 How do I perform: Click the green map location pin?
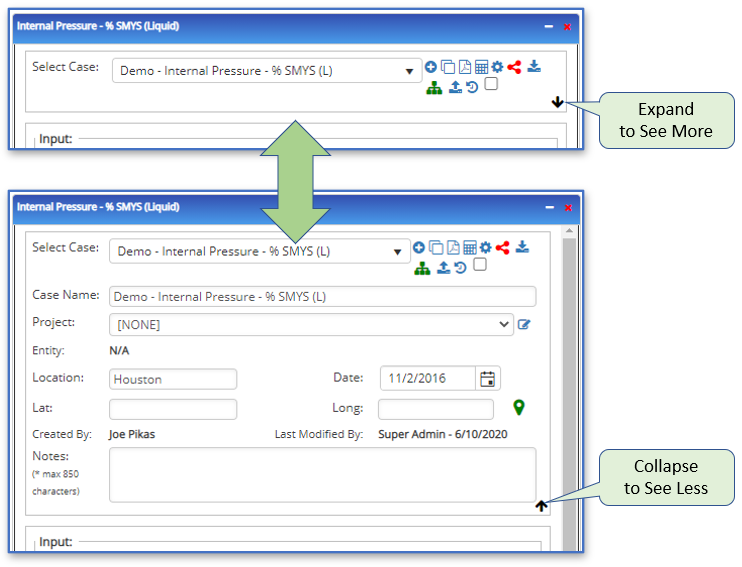coord(519,407)
